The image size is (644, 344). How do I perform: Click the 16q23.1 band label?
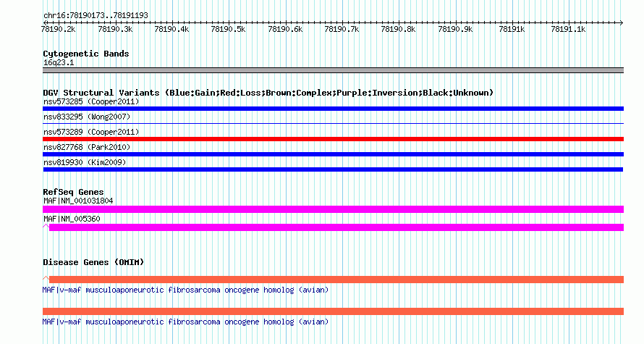(59, 63)
